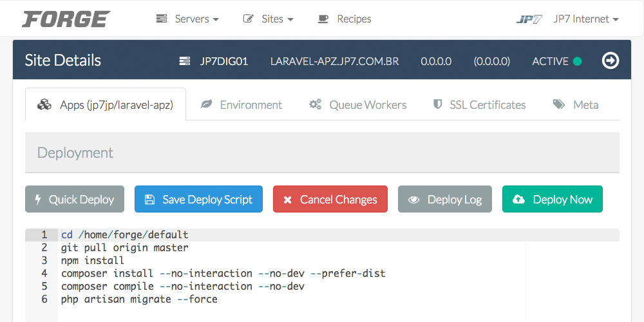
Task: Click the 'composer compile' script line
Action: tap(183, 286)
